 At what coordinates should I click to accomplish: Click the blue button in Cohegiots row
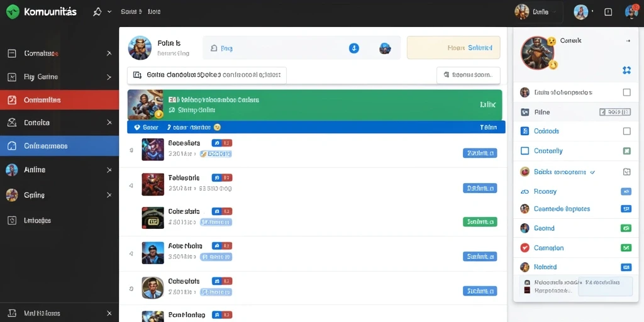point(480,291)
